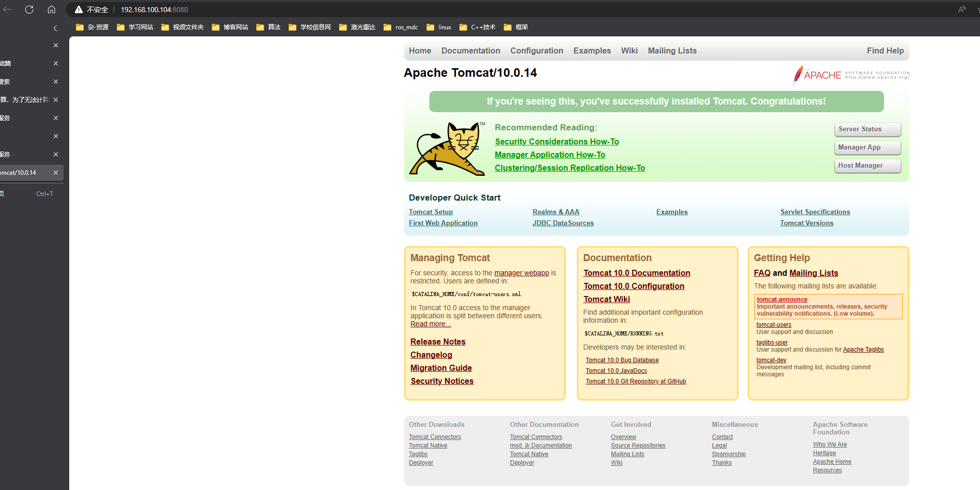Collapse the vertical tabs pane with chevron

pyautogui.click(x=55, y=28)
